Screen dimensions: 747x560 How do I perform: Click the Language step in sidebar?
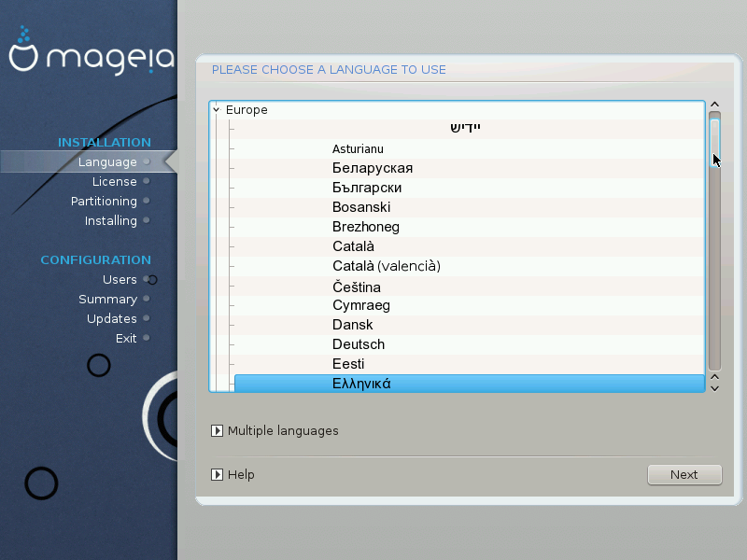click(x=107, y=161)
